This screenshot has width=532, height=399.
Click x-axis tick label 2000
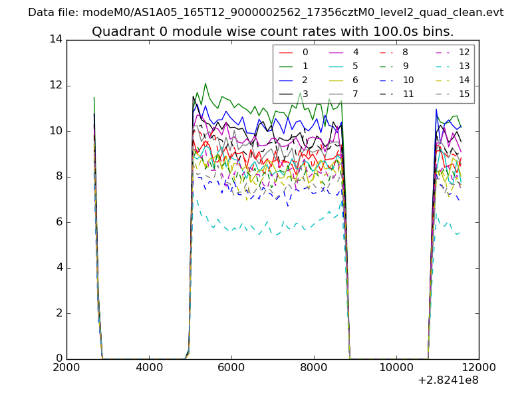(66, 368)
